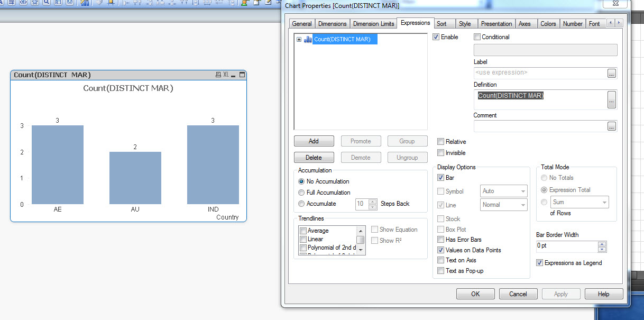Image resolution: width=644 pixels, height=320 pixels.
Task: Click into the Comment field
Action: coord(540,126)
